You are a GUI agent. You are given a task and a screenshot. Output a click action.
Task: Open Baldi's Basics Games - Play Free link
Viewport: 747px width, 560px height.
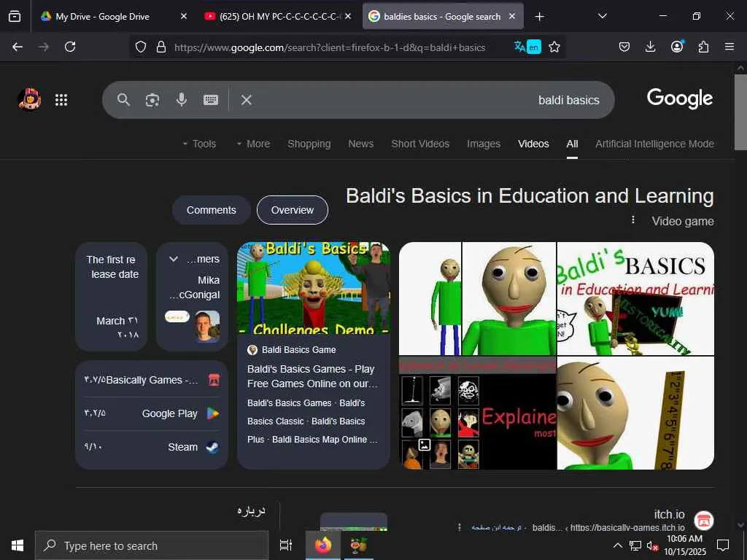(x=312, y=376)
